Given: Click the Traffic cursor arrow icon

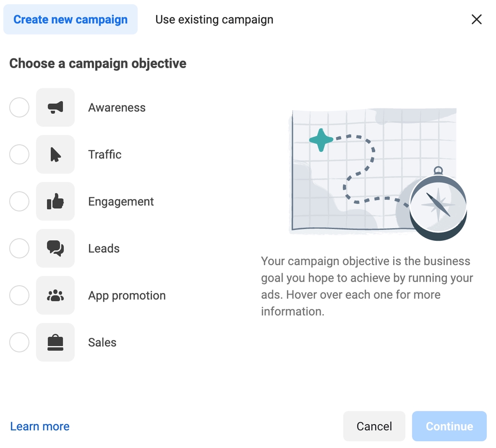Looking at the screenshot, I should 55,155.
